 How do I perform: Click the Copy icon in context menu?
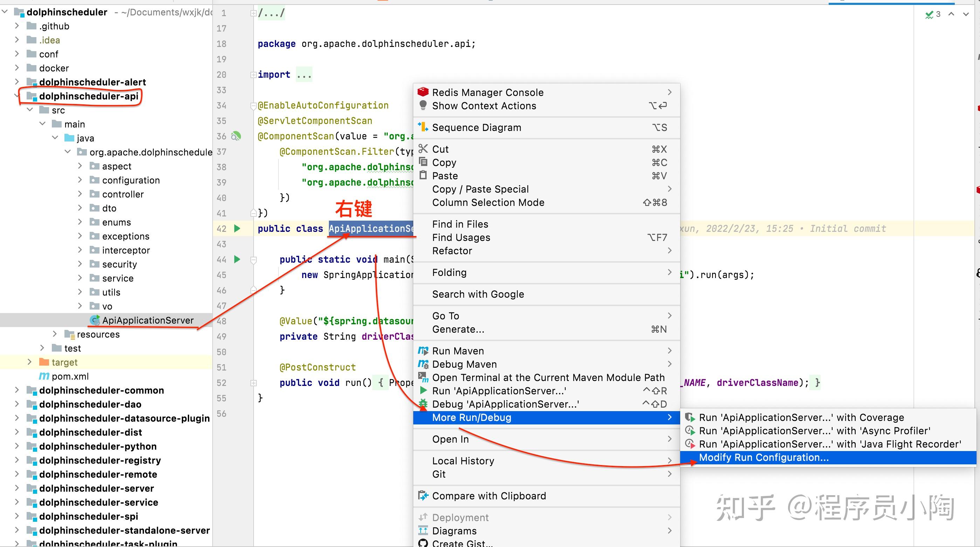pos(423,162)
